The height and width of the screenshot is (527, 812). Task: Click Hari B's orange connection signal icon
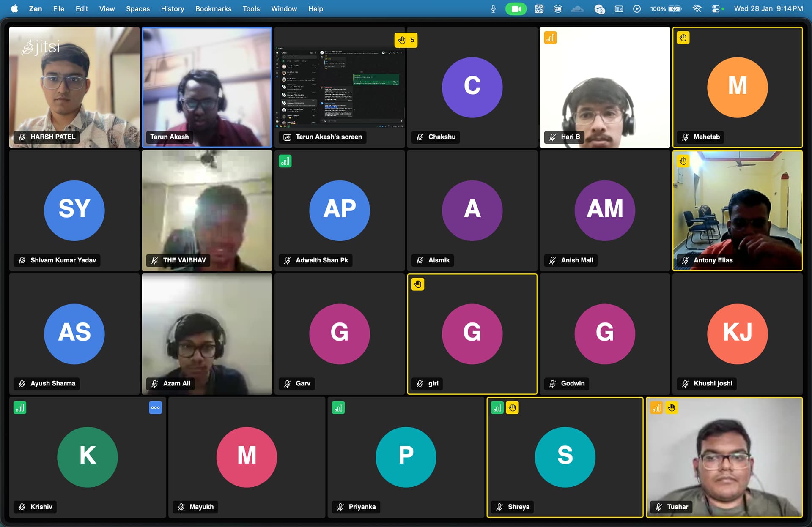[x=550, y=38]
